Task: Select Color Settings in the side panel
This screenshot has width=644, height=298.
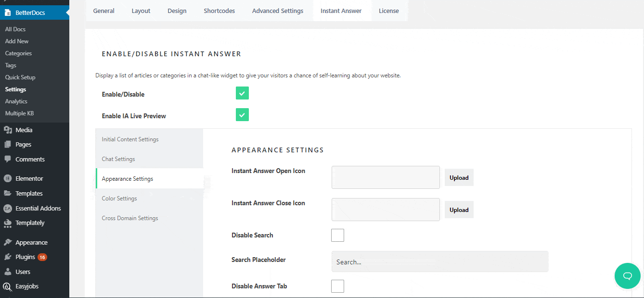Action: pos(119,198)
